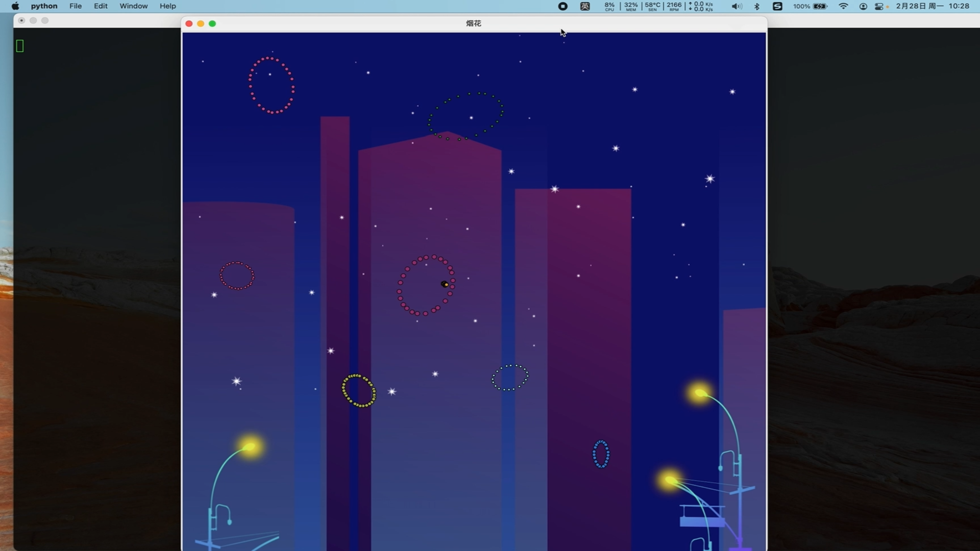Click the small blue firework ring
This screenshot has width=980, height=551.
tap(601, 454)
